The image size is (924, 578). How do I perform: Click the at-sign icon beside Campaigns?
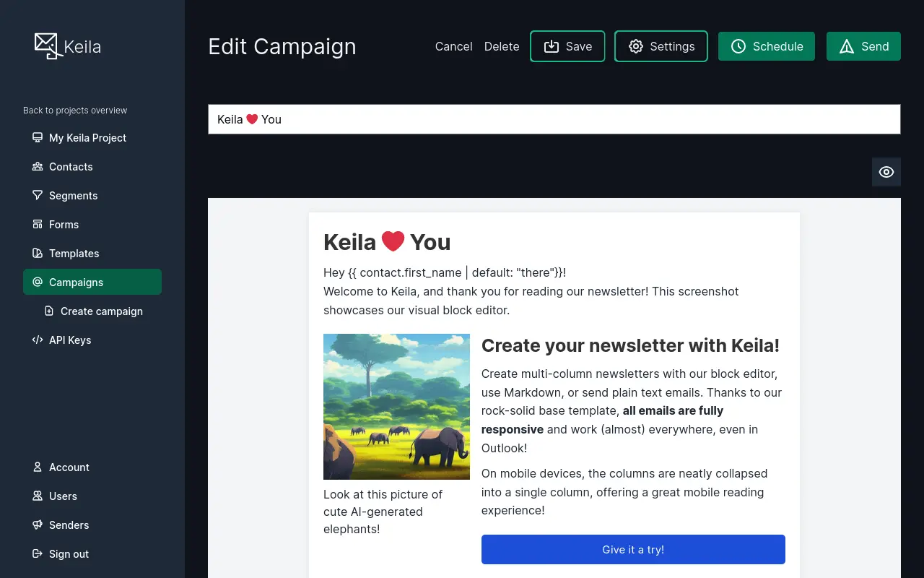pos(38,282)
